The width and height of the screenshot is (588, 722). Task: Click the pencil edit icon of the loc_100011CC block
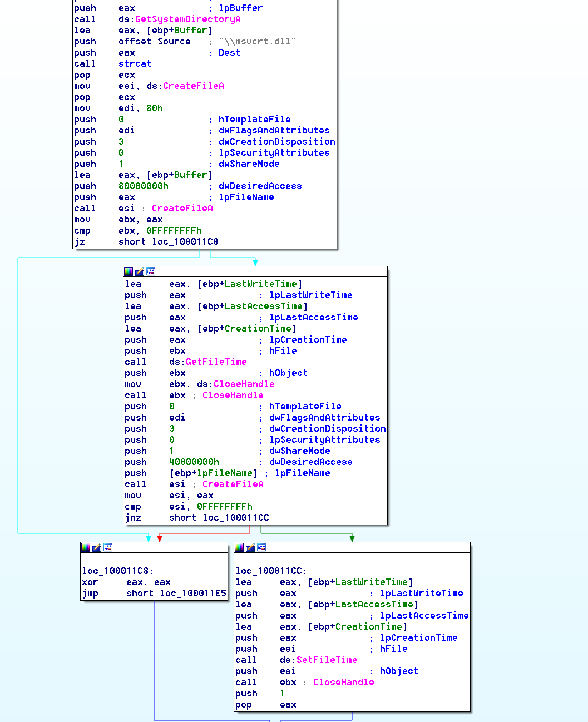[x=250, y=547]
